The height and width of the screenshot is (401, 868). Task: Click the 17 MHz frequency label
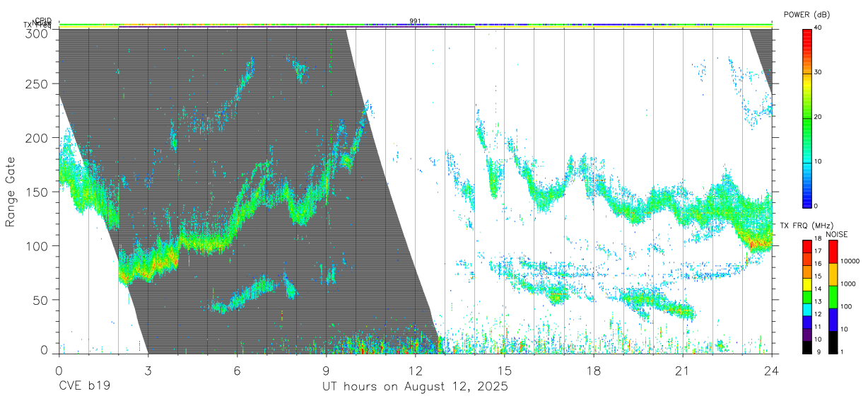click(x=818, y=251)
